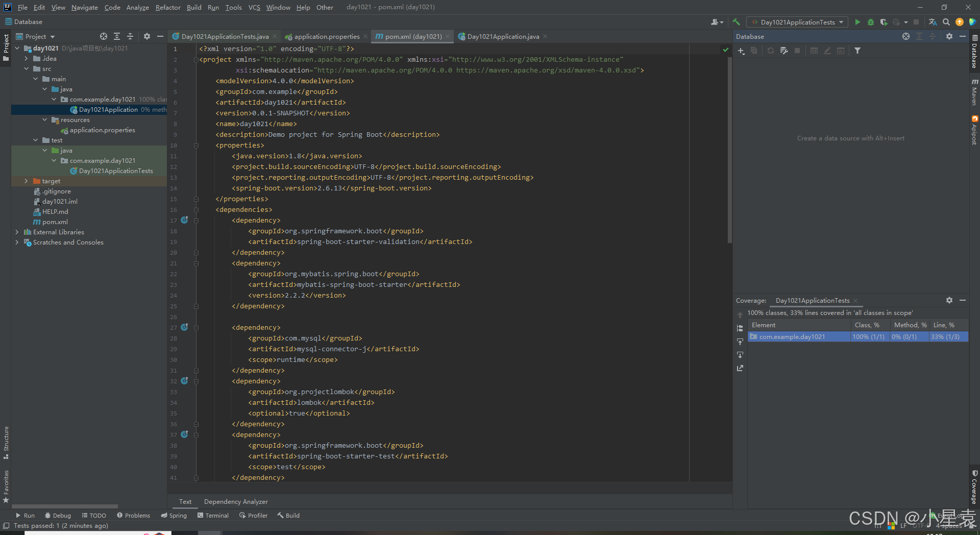Viewport: 980px width, 535px height.
Task: Run with Coverage shield icon
Action: click(884, 22)
